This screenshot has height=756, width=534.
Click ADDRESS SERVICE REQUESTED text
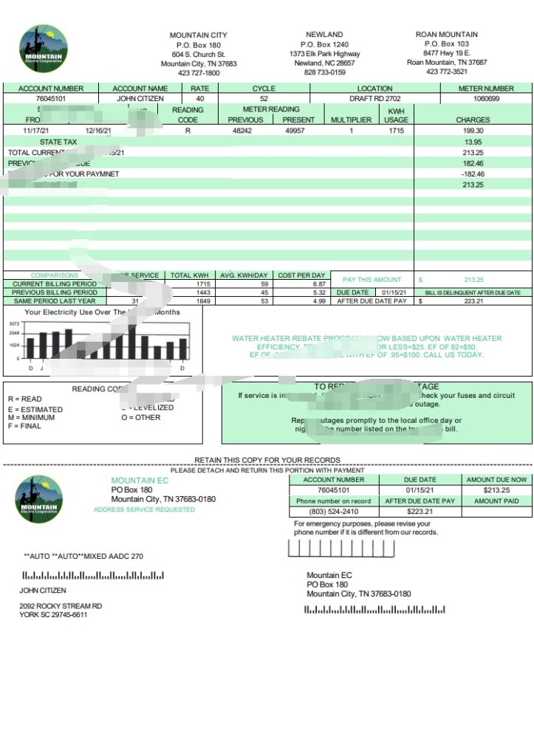pyautogui.click(x=144, y=509)
